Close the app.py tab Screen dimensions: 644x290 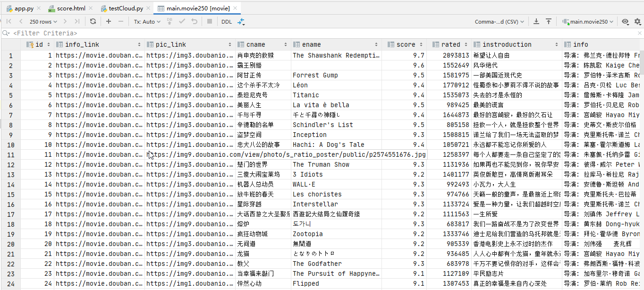click(38, 9)
